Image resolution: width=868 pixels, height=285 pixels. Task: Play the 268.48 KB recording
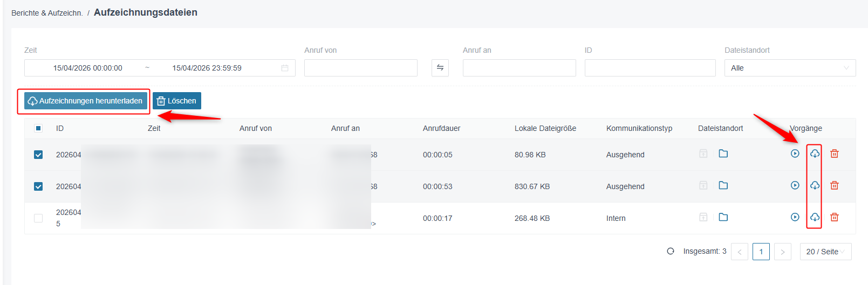click(x=795, y=217)
